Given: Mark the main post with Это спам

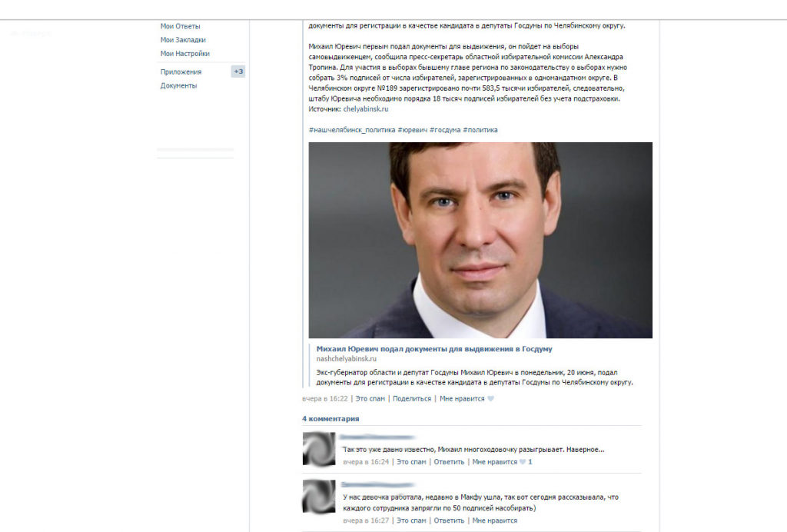Looking at the screenshot, I should (370, 398).
